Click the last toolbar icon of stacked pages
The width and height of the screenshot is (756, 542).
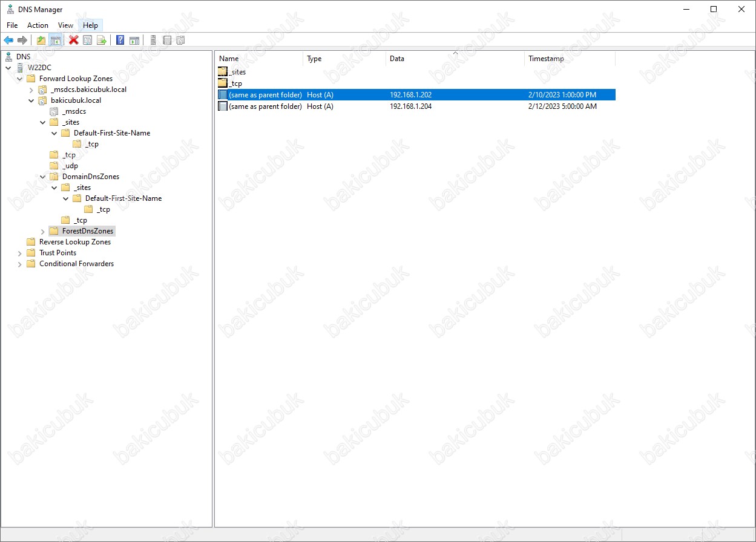point(180,41)
